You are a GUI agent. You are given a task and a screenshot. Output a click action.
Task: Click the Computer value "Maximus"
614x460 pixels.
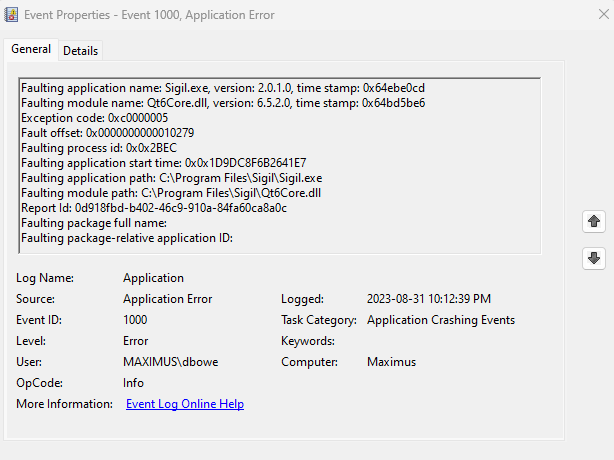click(x=391, y=362)
